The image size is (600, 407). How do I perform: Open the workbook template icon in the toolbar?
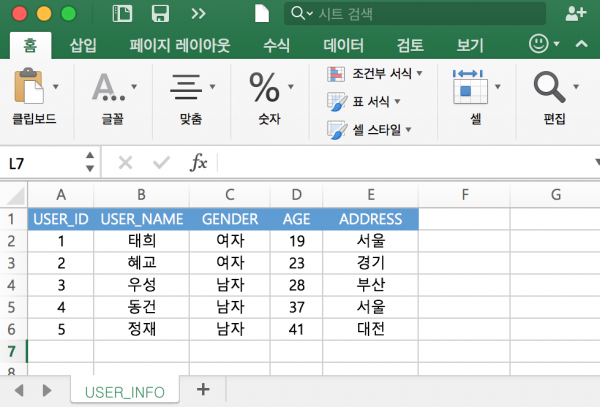tap(122, 14)
